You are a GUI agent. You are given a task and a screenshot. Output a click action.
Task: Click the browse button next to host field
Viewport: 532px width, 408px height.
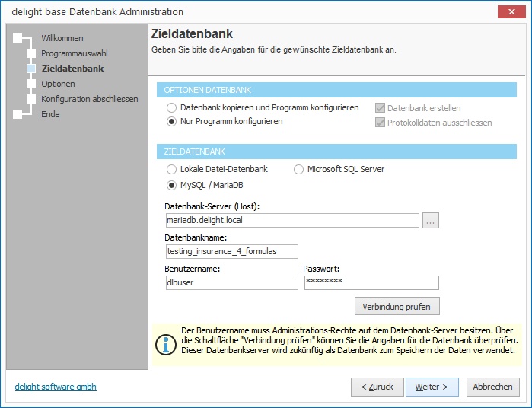click(x=431, y=221)
